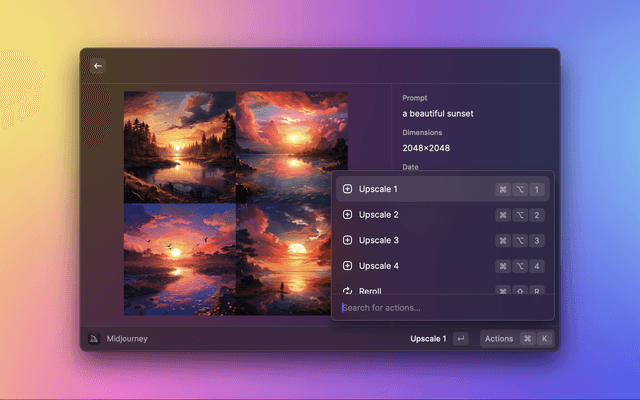Click the bottom-left sunset image with birds
This screenshot has height=400, width=640.
(x=179, y=259)
